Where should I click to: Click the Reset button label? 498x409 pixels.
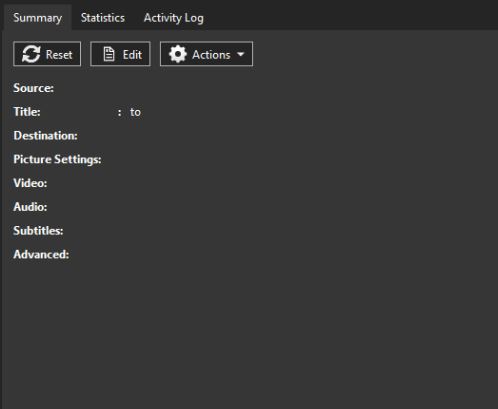point(59,55)
